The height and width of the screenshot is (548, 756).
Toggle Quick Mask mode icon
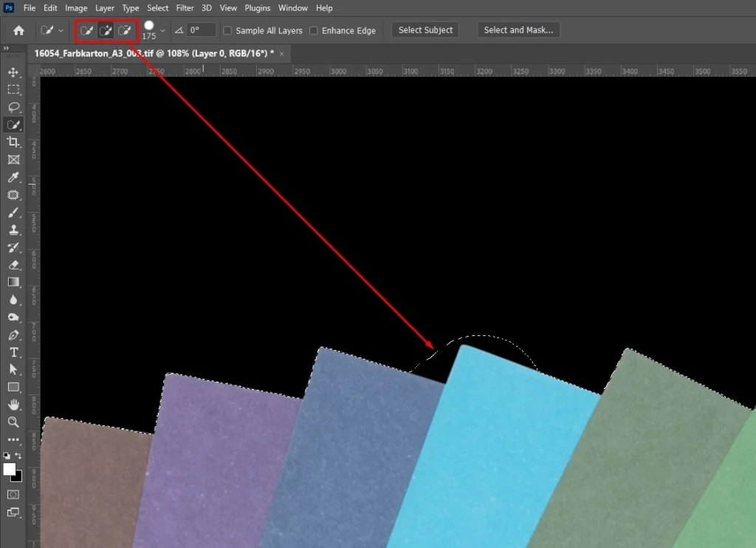13,494
